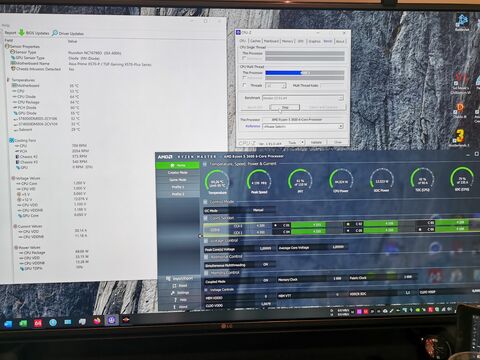Select the Chassis #2 fan row
The width and height of the screenshot is (480, 360).
pyautogui.click(x=51, y=156)
